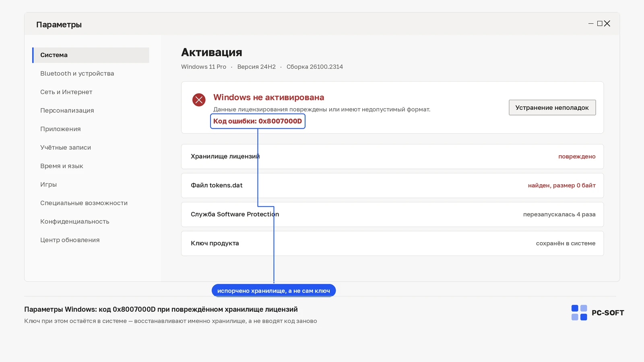Click the 'Сборка 26100.2314' text
Image resolution: width=644 pixels, height=362 pixels.
coord(315,67)
